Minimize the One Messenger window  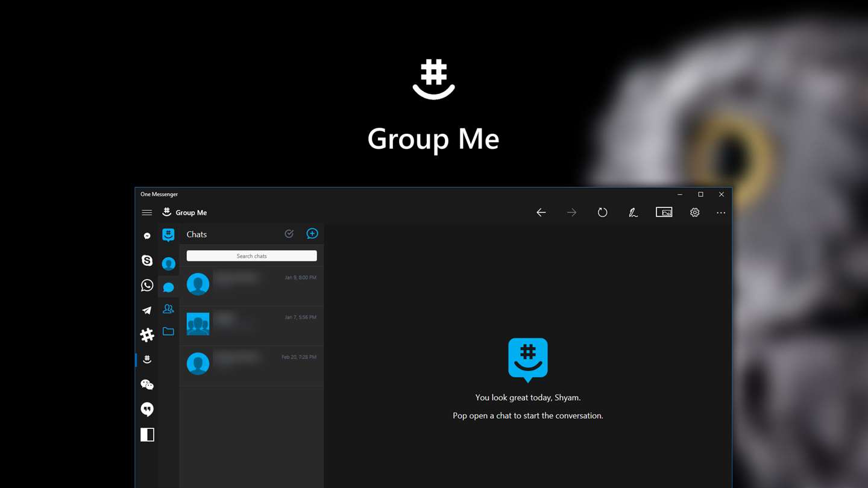[680, 195]
